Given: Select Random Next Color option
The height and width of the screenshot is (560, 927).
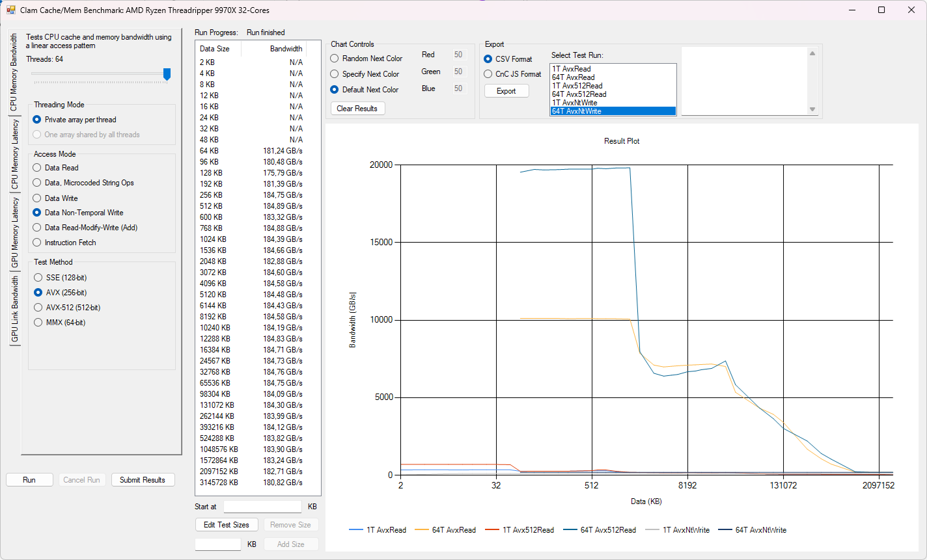Looking at the screenshot, I should (367, 59).
